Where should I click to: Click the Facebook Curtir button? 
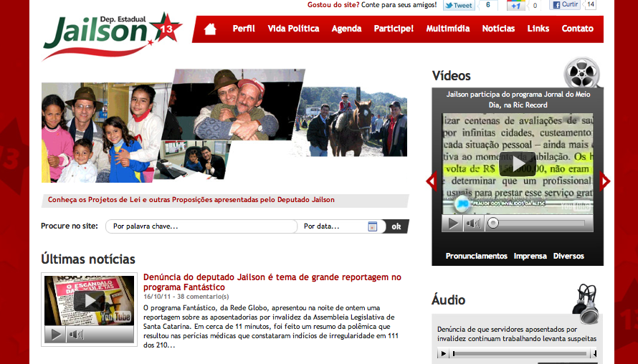565,5
